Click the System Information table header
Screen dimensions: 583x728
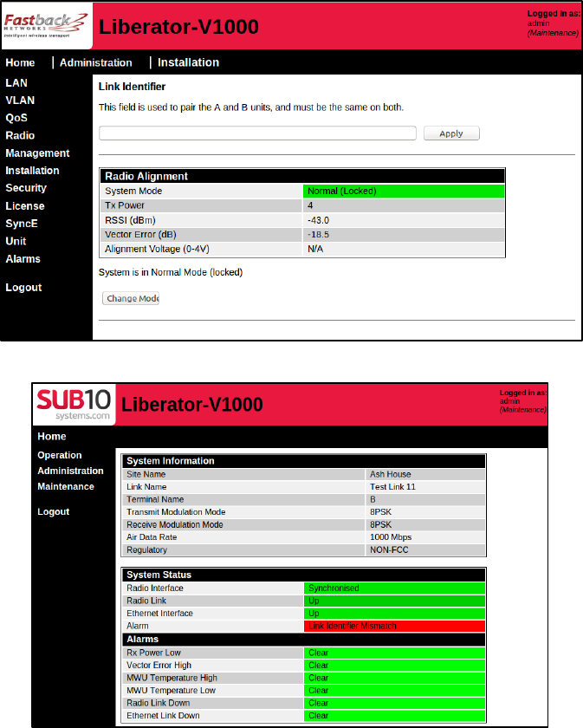[303, 461]
